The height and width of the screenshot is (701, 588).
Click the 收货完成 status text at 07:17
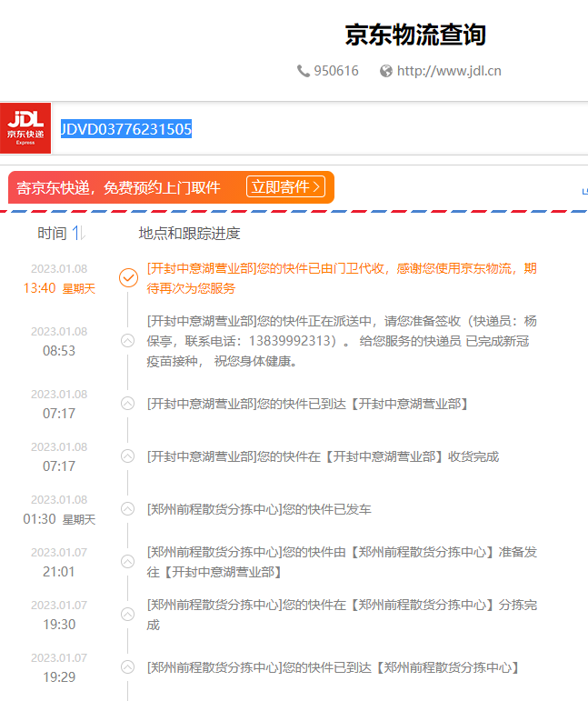[323, 456]
